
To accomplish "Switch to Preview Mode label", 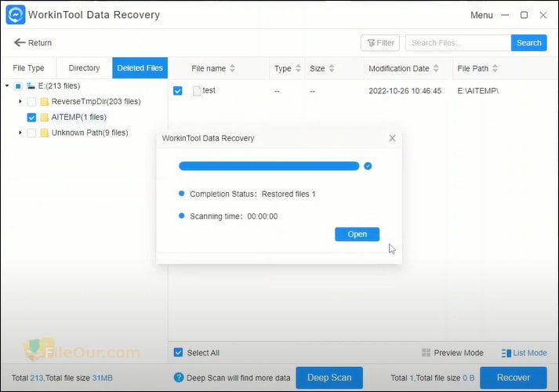I will 459,353.
